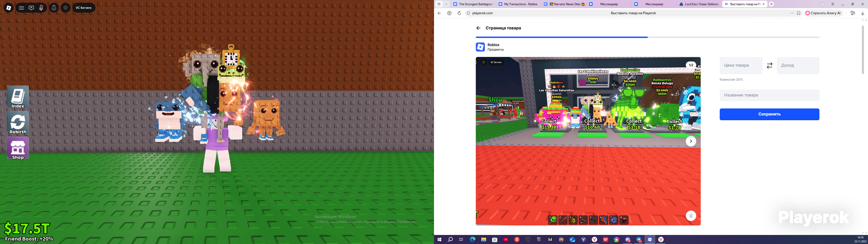Click the Rebirth button
This screenshot has height=244, width=868.
(x=18, y=123)
